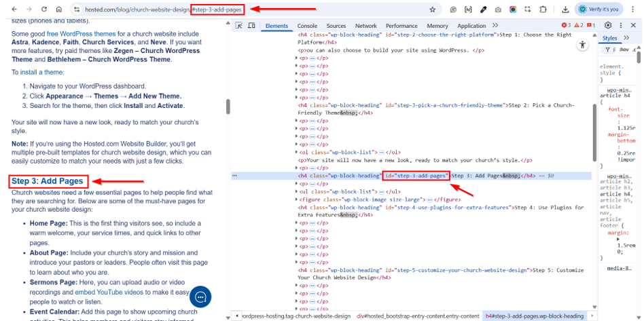Expand the figure wp-block-image node
The width and height of the screenshot is (644, 321).
(297, 200)
